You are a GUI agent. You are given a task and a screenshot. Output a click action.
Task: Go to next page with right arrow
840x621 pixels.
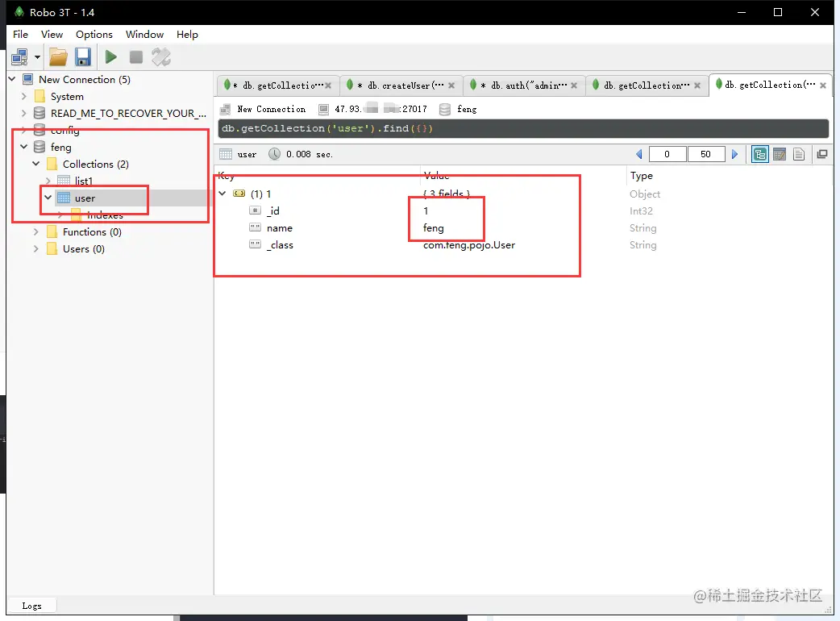tap(734, 154)
